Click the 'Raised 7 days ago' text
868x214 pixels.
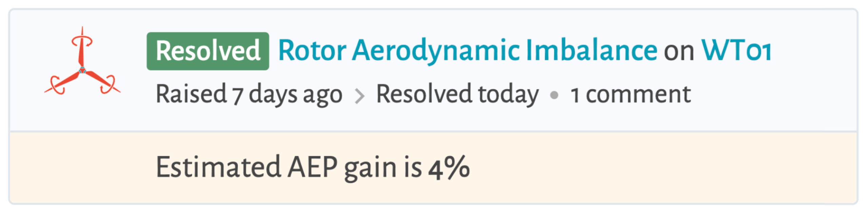[249, 94]
